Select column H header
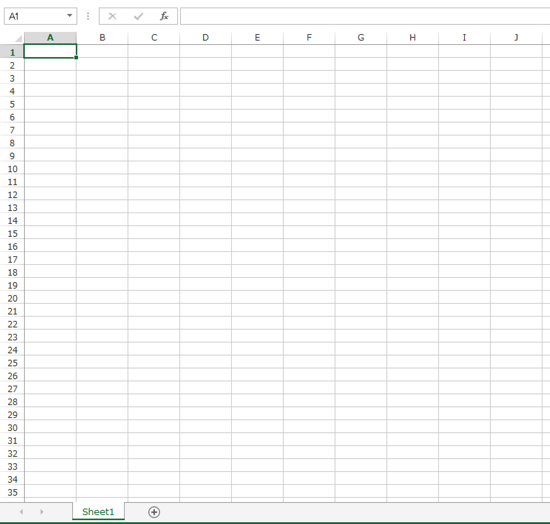Viewport: 550px width, 524px height. tap(412, 38)
